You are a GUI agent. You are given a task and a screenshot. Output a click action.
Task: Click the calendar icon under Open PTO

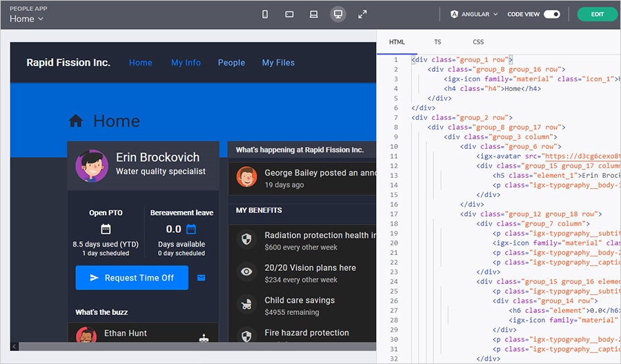tap(106, 229)
